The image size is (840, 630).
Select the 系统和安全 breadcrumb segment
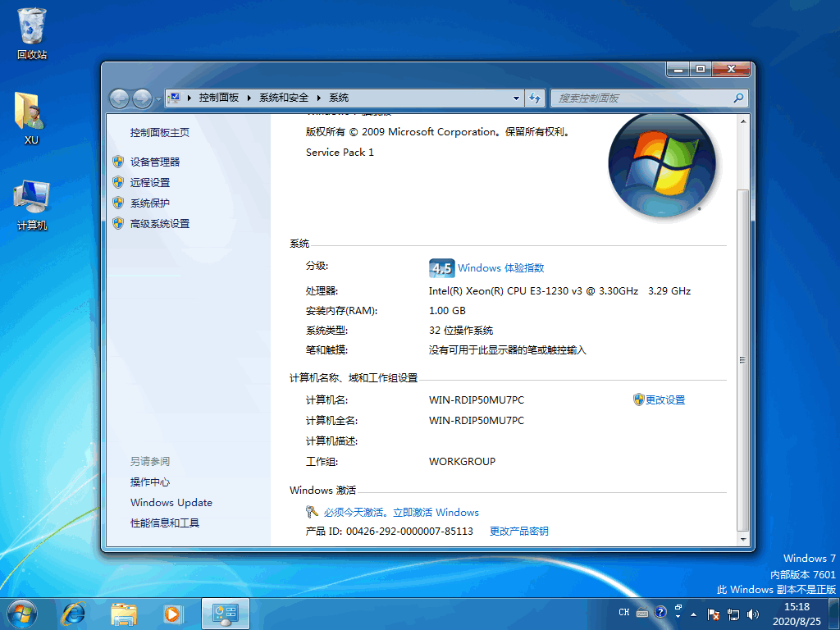click(284, 98)
